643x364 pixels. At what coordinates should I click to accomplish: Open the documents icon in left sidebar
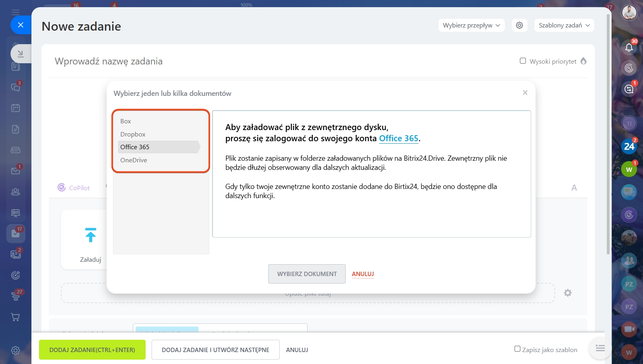[x=16, y=129]
